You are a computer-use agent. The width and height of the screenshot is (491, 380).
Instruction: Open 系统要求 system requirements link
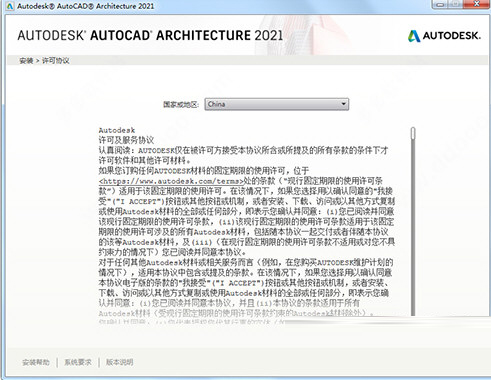point(78,362)
